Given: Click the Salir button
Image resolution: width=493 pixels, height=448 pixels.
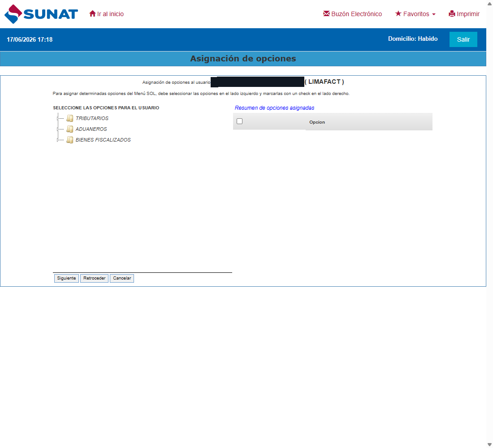Looking at the screenshot, I should tap(463, 39).
